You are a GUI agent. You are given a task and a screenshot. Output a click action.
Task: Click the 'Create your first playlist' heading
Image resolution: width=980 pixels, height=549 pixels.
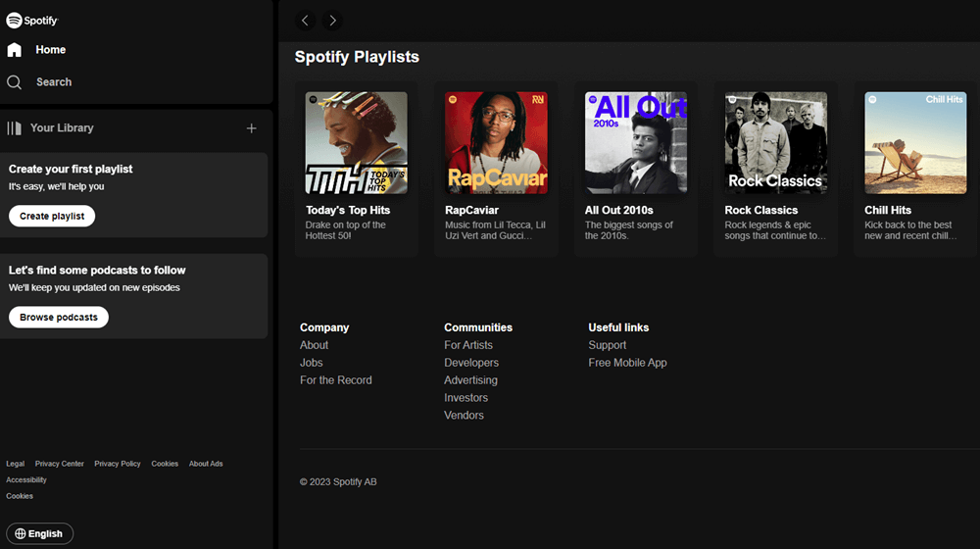coord(71,169)
